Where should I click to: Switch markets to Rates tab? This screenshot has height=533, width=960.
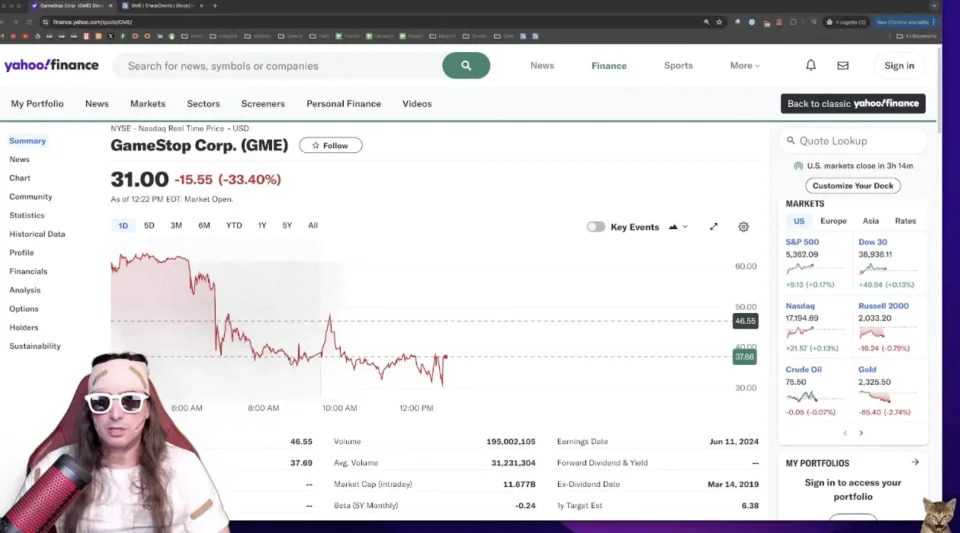point(906,221)
